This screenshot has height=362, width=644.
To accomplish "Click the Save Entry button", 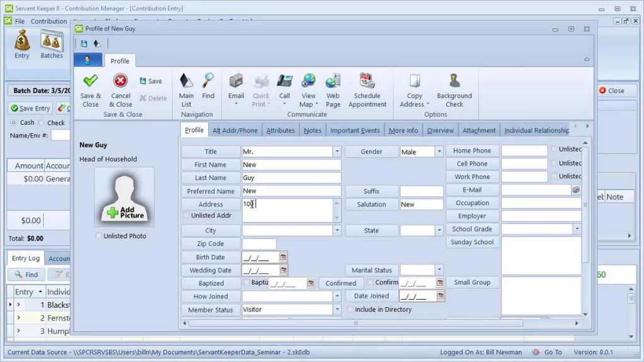I will (x=30, y=108).
